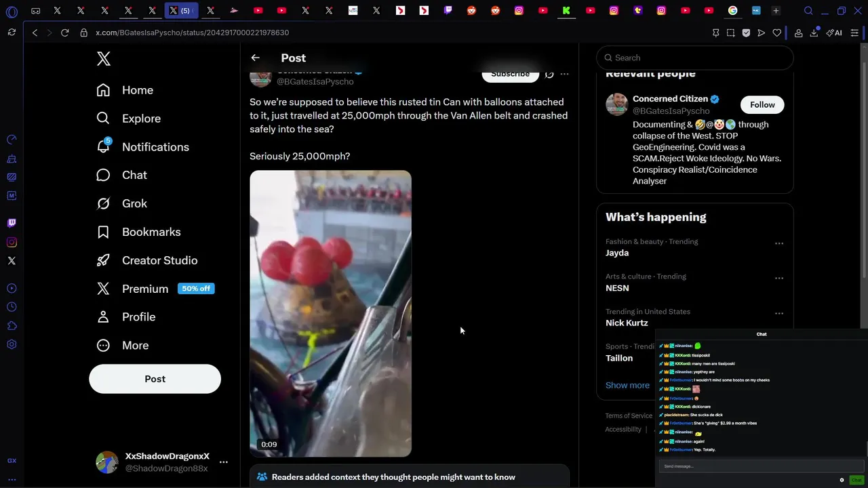The width and height of the screenshot is (868, 488).
Task: Click the white Post compose button
Action: click(x=155, y=379)
